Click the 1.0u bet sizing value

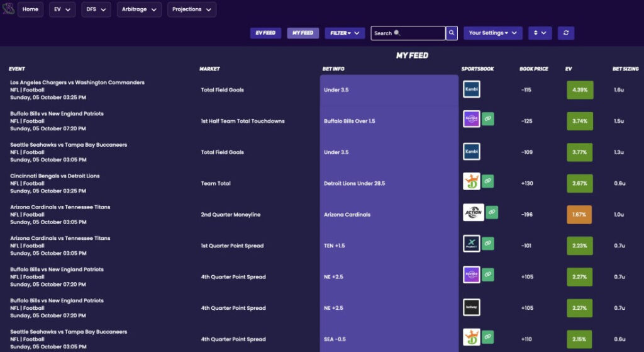click(x=619, y=214)
